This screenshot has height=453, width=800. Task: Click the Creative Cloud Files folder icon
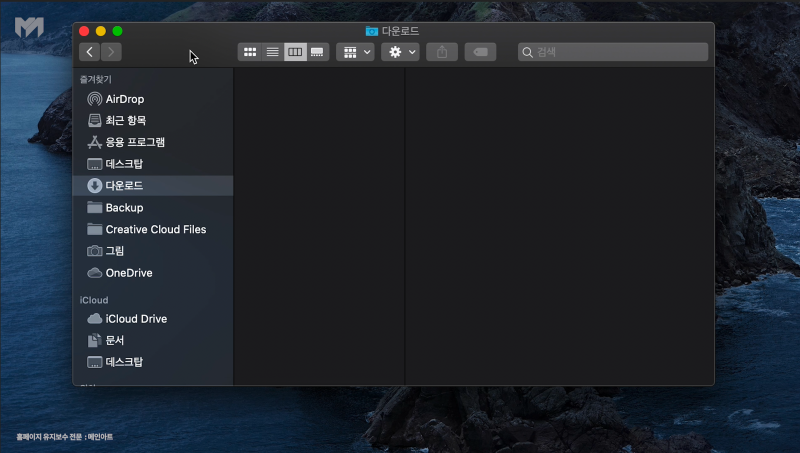tap(94, 229)
